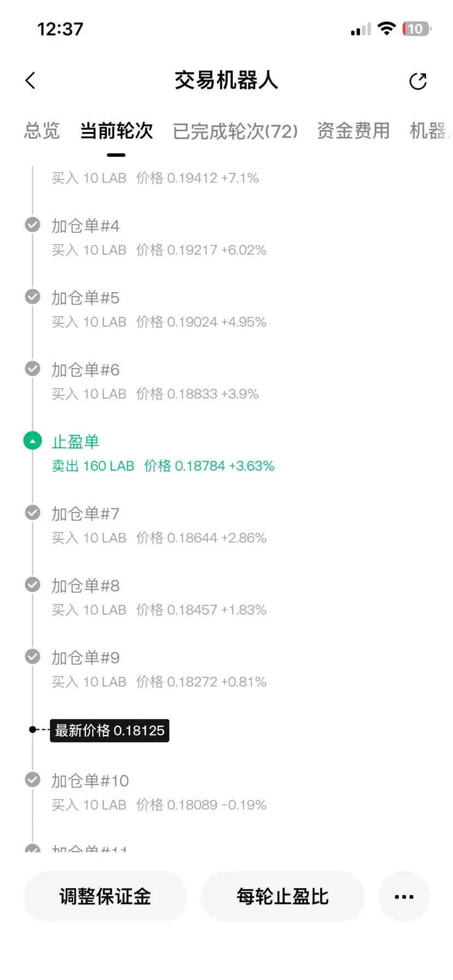This screenshot has width=453, height=980.
Task: Tap the share/refresh icon top right
Action: tap(418, 81)
